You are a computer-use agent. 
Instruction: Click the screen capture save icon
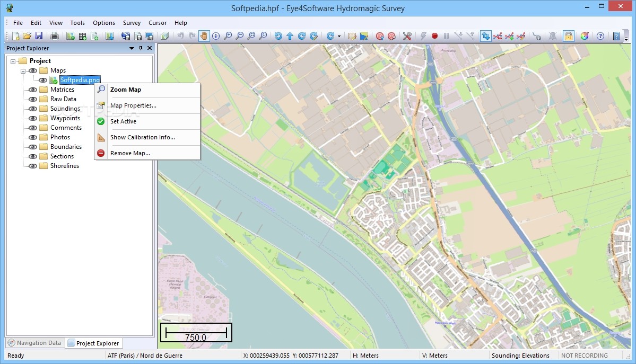click(149, 36)
